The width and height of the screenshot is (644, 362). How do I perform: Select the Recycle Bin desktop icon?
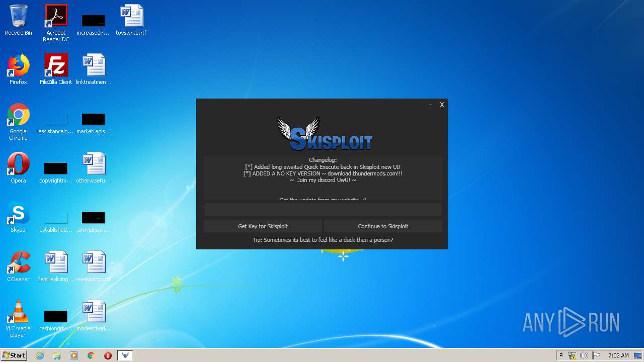18,21
